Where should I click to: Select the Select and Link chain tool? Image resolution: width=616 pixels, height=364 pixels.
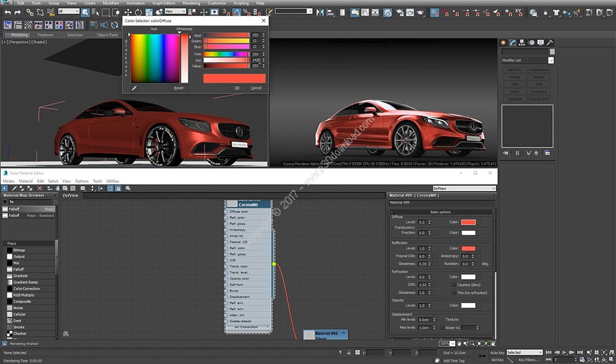pos(30,12)
